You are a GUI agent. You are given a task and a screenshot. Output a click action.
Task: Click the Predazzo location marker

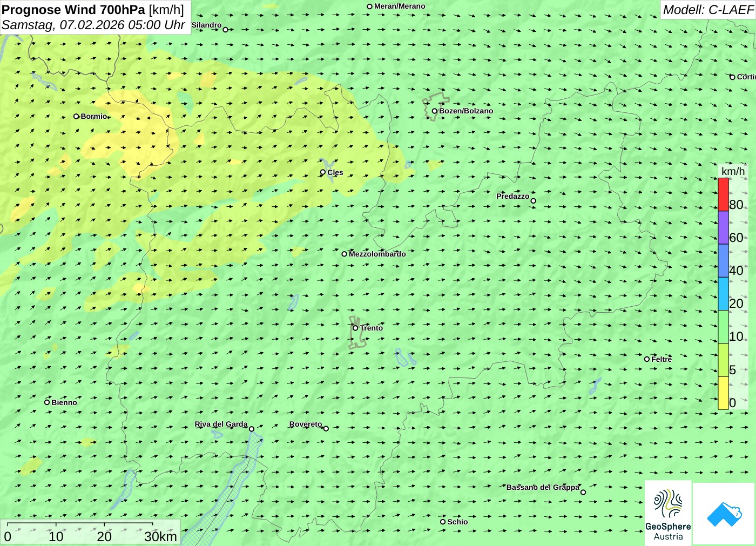(533, 201)
